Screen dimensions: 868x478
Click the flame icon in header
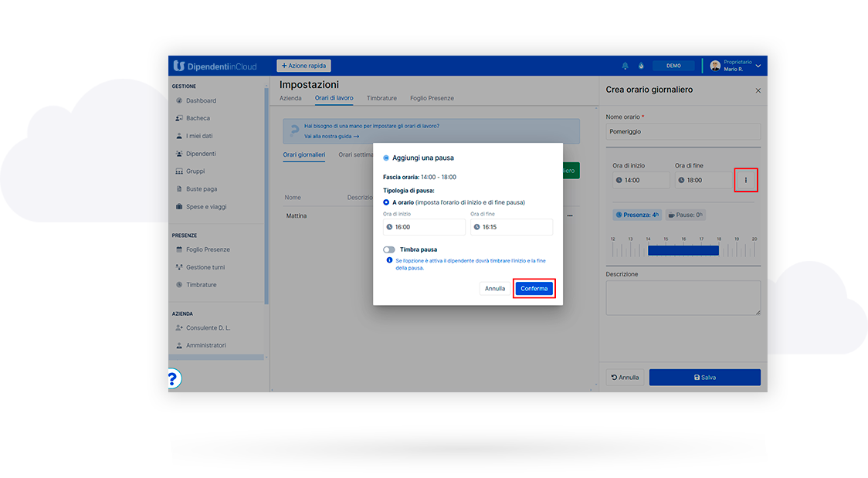click(641, 66)
